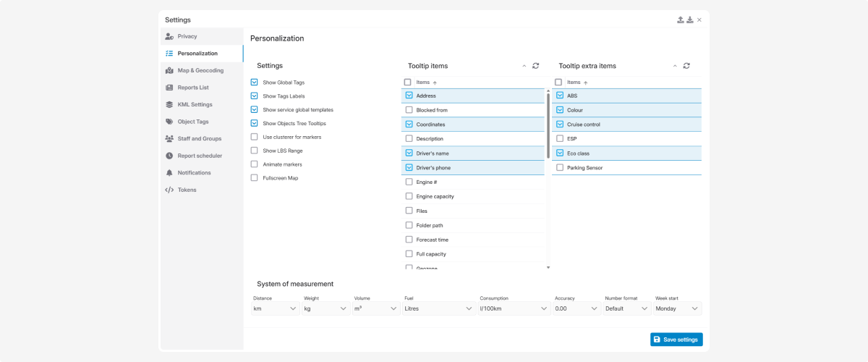Click the Save settings button
868x362 pixels.
pyautogui.click(x=676, y=340)
